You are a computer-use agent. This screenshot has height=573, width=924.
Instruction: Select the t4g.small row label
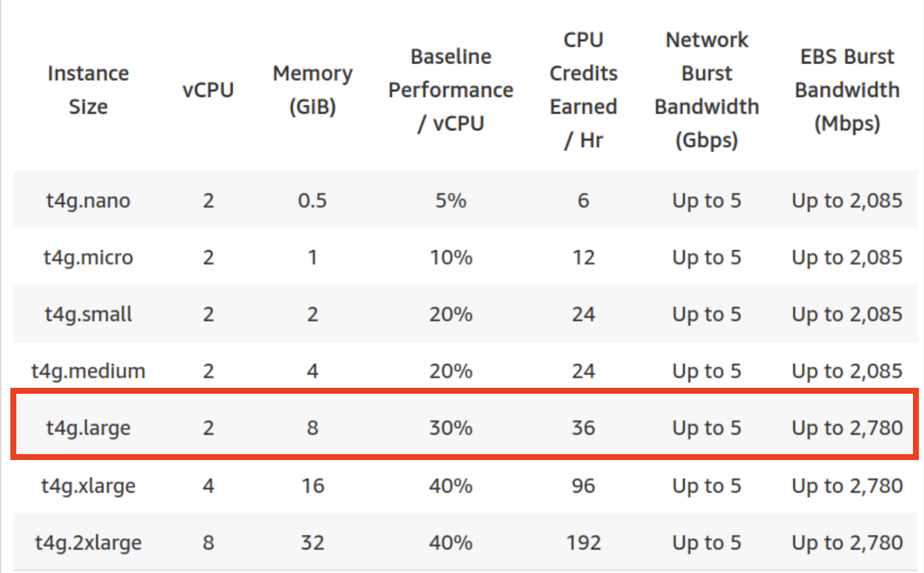tap(88, 314)
